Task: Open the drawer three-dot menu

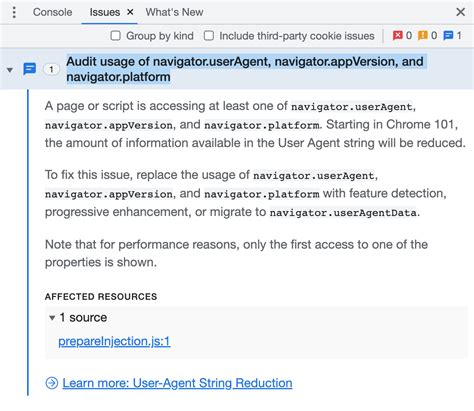Action: coord(14,12)
